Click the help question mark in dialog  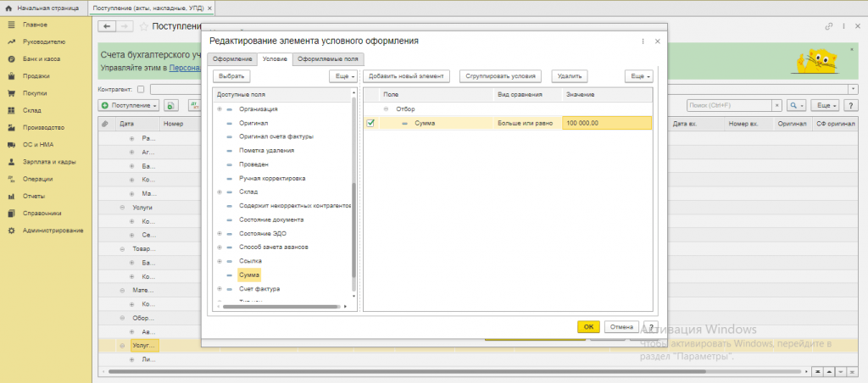click(649, 326)
